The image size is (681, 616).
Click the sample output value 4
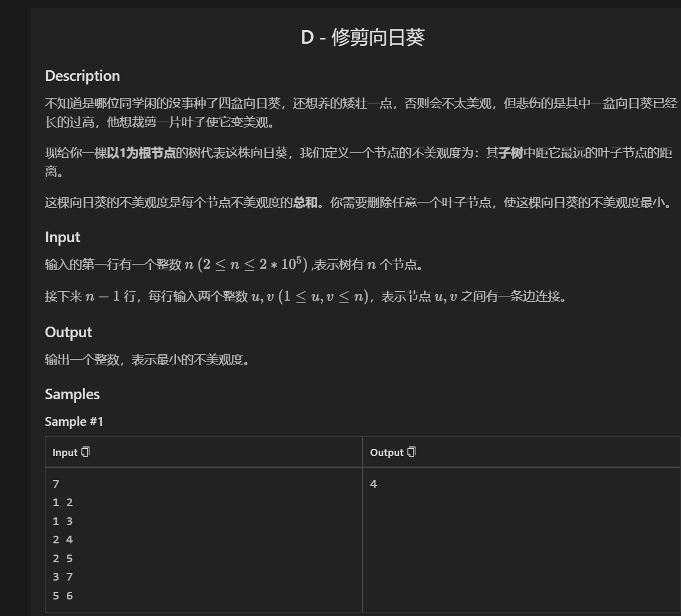tap(373, 484)
